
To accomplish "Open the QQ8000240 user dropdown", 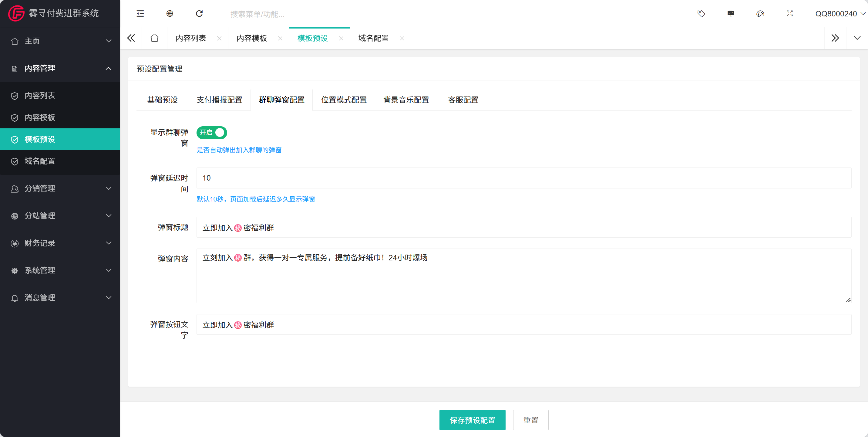I will pos(840,13).
